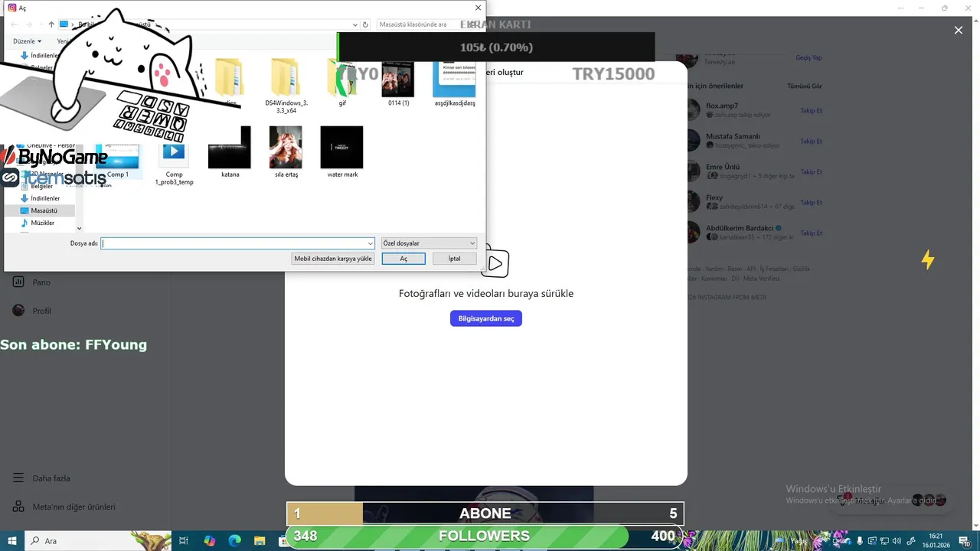Open the Özel dosyalar file type dropdown
The height and width of the screenshot is (551, 980).
point(429,243)
